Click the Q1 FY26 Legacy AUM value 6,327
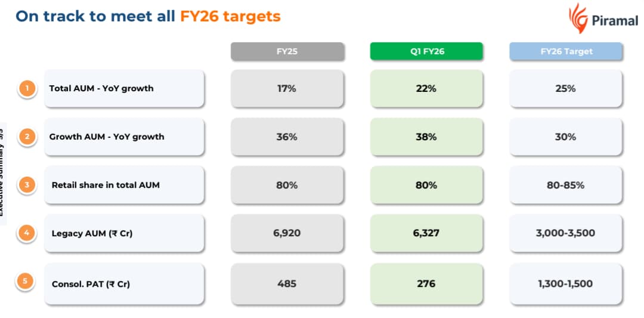Screen dimensions: 644x318 [426, 233]
